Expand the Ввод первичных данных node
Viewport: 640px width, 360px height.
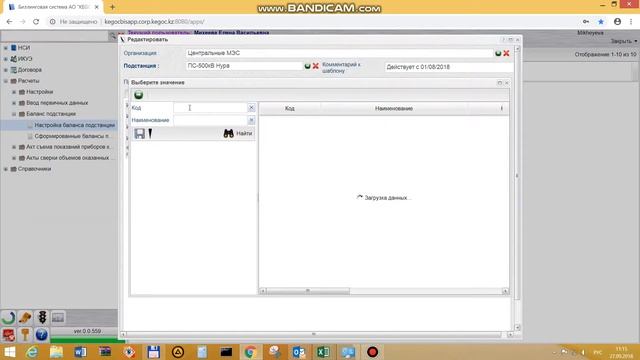tap(14, 103)
